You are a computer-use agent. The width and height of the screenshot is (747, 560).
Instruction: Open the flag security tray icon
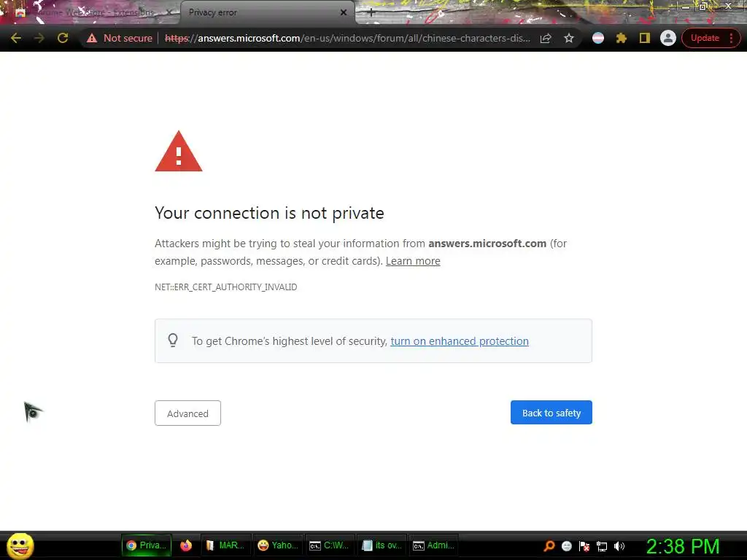(x=584, y=546)
